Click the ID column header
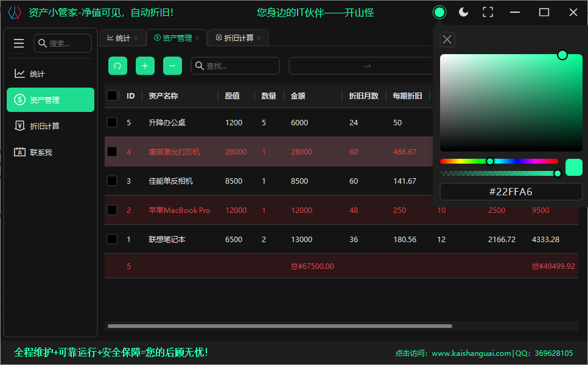 [130, 96]
